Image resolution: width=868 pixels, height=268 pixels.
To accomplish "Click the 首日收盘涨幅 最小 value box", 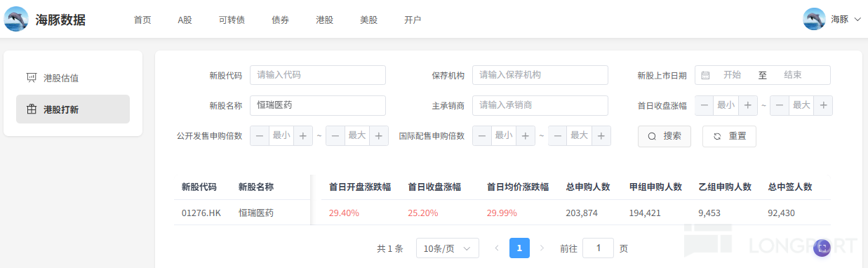I will click(726, 105).
